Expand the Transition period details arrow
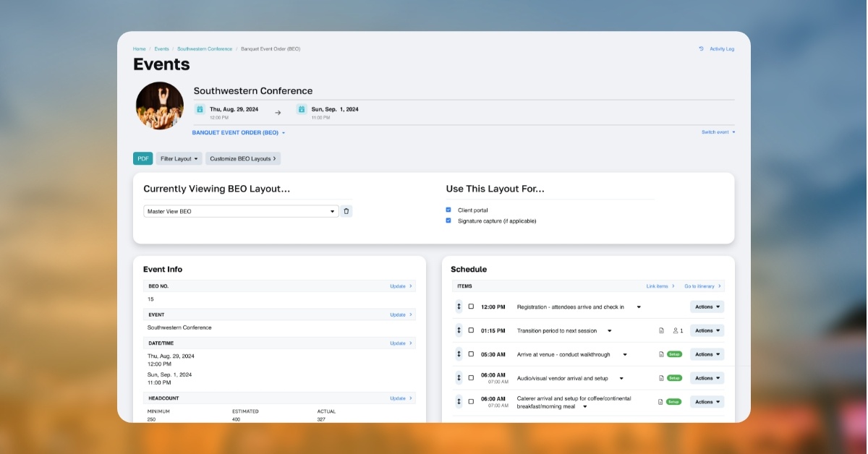 pos(609,330)
